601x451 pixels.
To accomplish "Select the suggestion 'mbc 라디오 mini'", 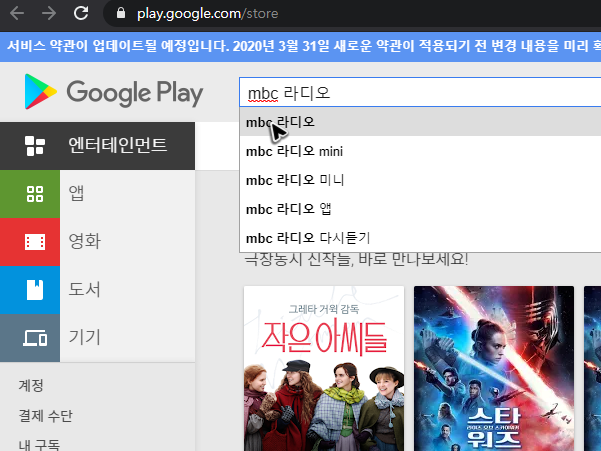I will [x=420, y=151].
